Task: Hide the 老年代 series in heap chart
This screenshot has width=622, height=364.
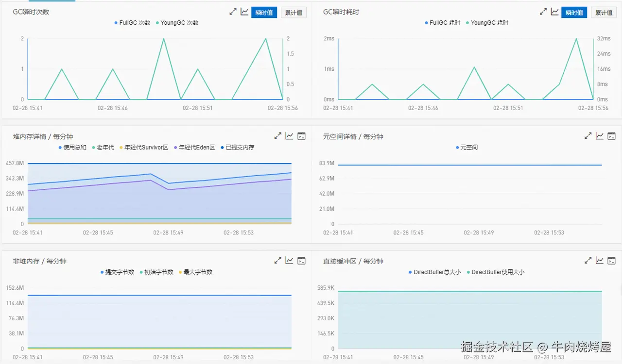Action: tap(103, 147)
